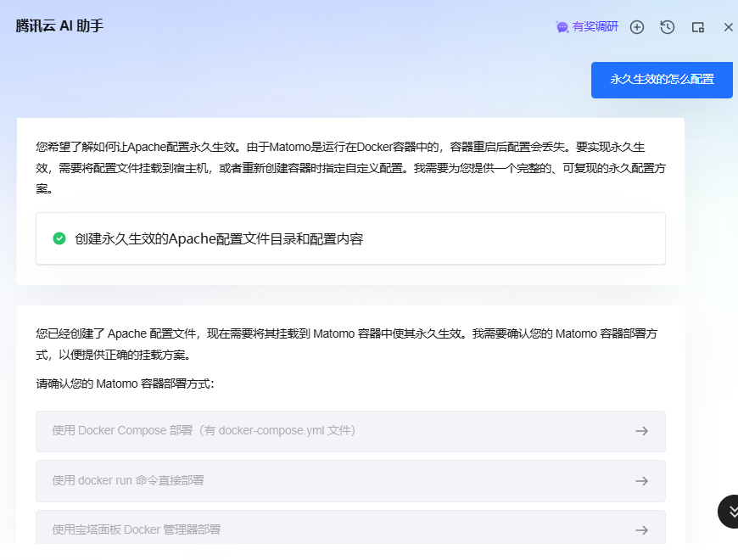
Task: Jump to bottom with double-chevron button
Action: 731,511
